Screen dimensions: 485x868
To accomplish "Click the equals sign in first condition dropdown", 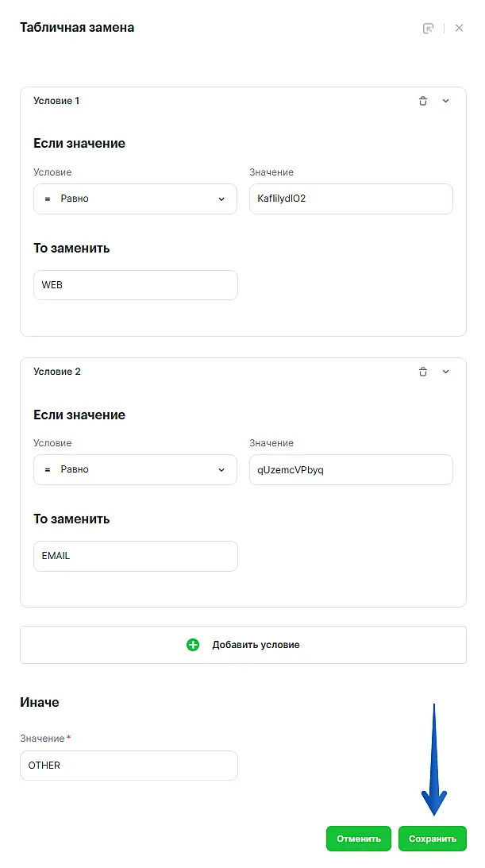I will [x=48, y=199].
